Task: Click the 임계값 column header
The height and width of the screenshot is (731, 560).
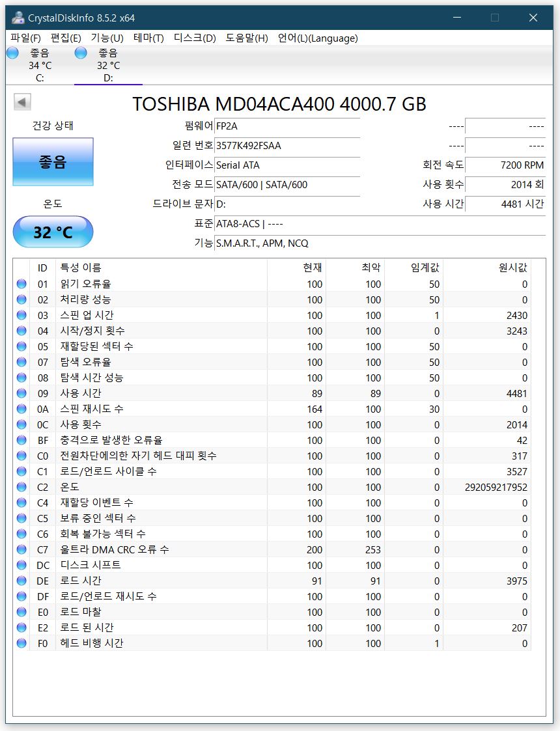Action: pyautogui.click(x=413, y=268)
